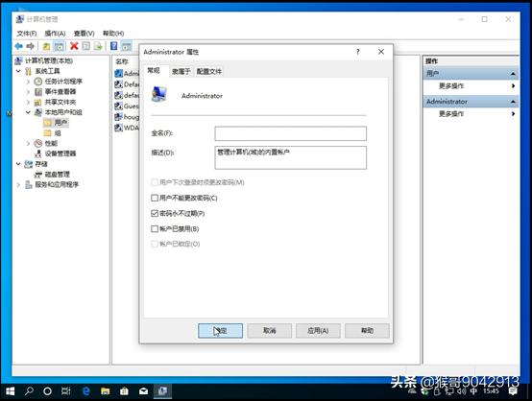Click the Up one level folder icon
The image size is (532, 401).
point(46,46)
